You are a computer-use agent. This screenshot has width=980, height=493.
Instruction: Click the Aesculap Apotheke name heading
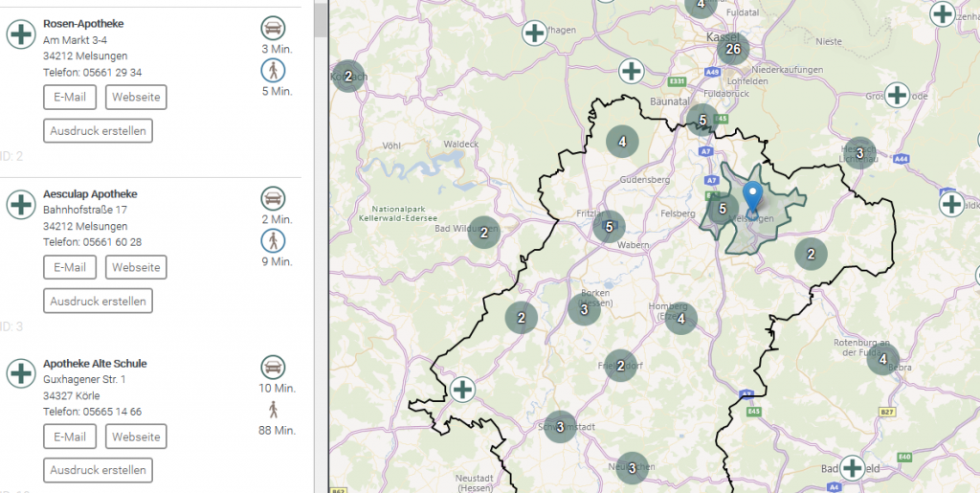pyautogui.click(x=90, y=194)
